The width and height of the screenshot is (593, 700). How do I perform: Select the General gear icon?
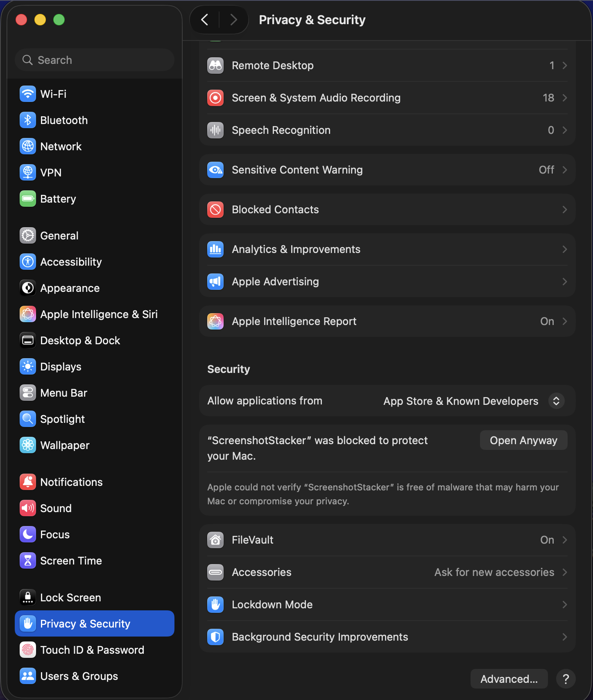(28, 236)
